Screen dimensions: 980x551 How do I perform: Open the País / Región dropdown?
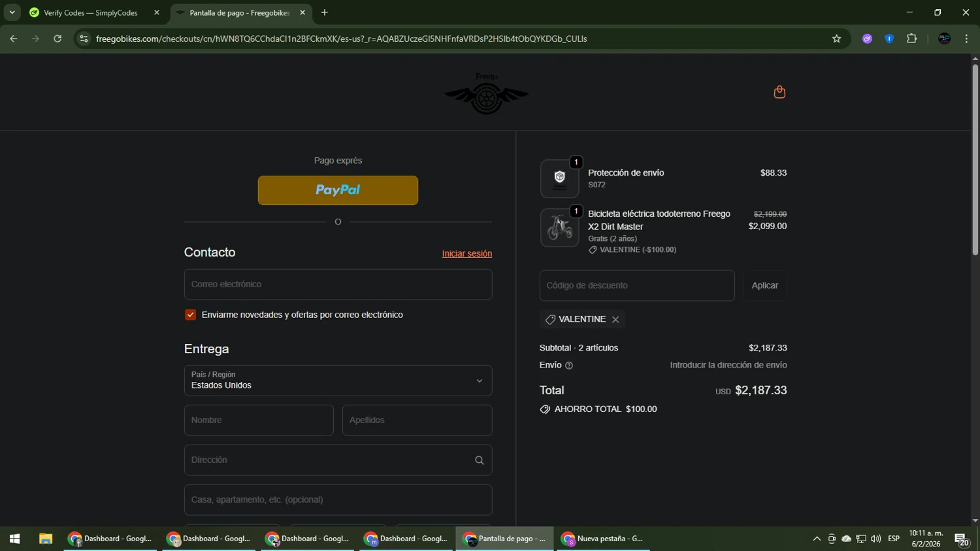click(338, 381)
